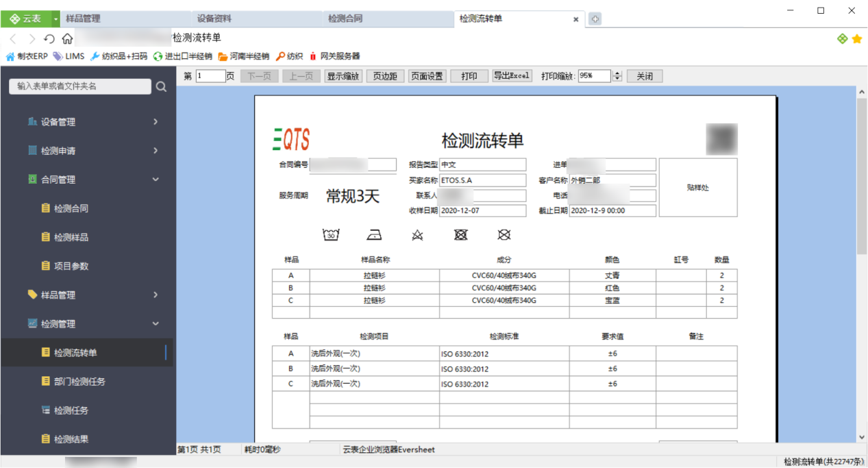Screen dimensions: 868x468
Task: Close the 检测流转单 tab
Action: pos(576,20)
